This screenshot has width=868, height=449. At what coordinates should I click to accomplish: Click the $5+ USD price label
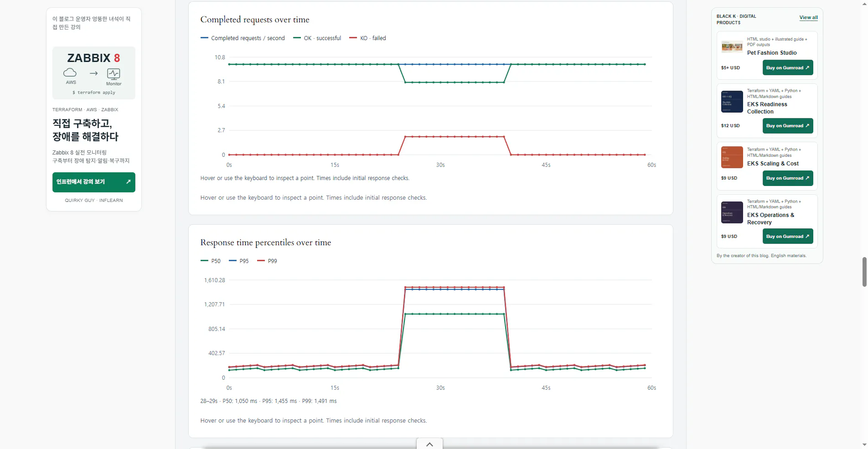pyautogui.click(x=730, y=68)
